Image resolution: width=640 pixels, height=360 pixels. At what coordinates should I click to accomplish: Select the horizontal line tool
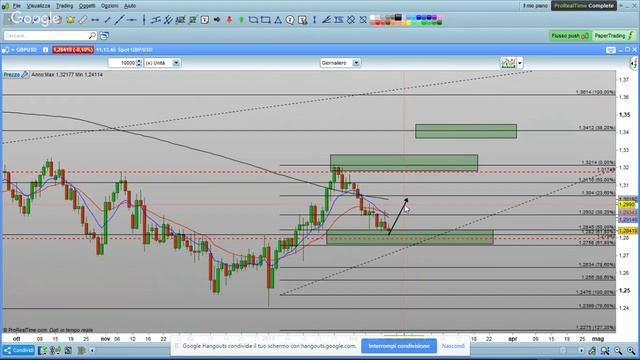[x=131, y=20]
